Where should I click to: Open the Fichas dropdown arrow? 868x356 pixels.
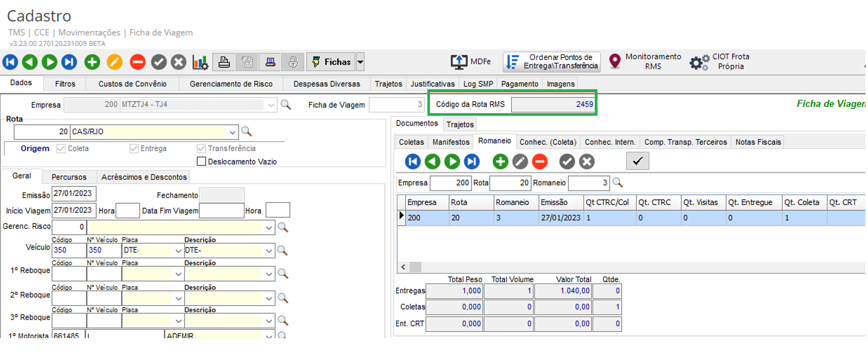[x=360, y=62]
